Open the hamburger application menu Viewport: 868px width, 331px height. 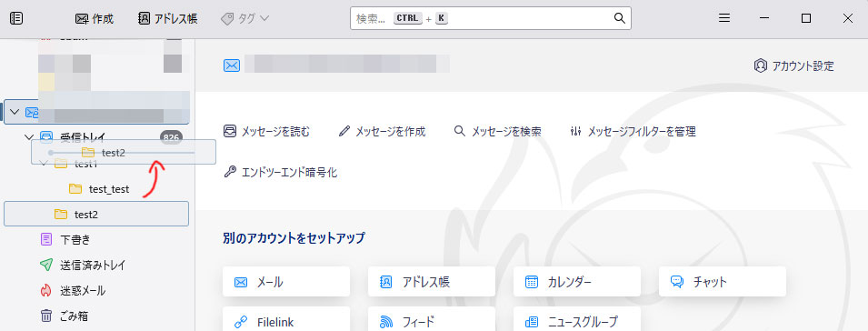click(x=724, y=18)
